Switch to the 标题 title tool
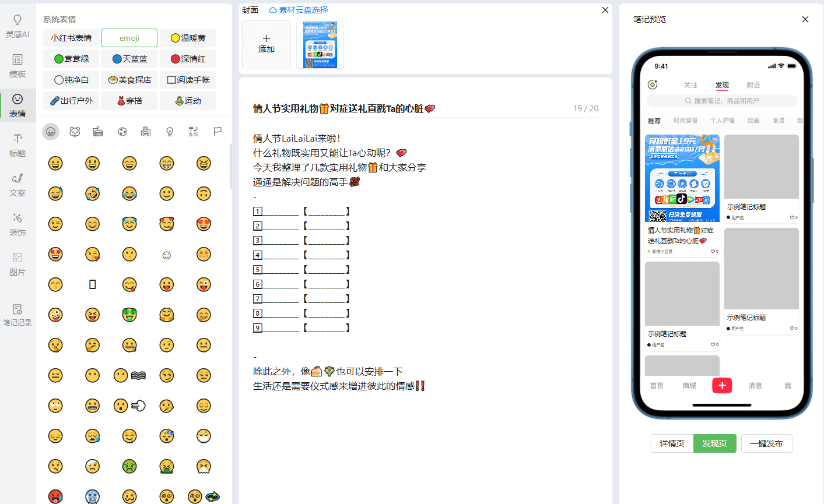 (17, 145)
